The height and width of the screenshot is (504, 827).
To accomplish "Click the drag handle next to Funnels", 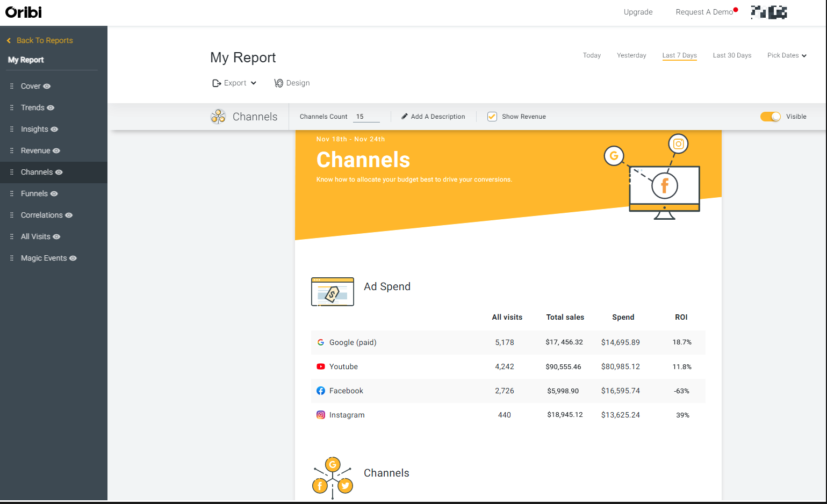I will tap(12, 193).
